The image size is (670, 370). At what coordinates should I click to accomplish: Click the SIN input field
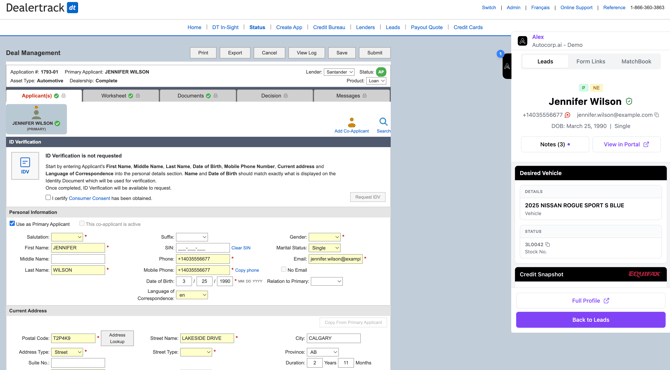pos(203,248)
